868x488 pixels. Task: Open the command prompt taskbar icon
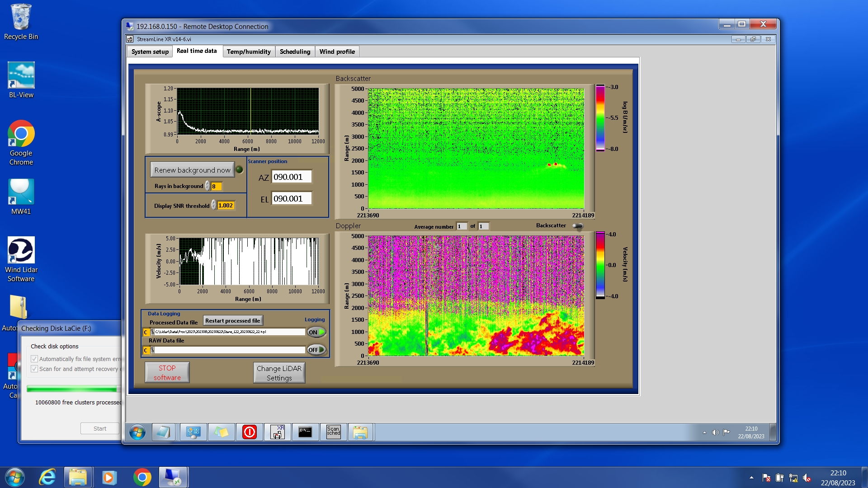tap(305, 432)
